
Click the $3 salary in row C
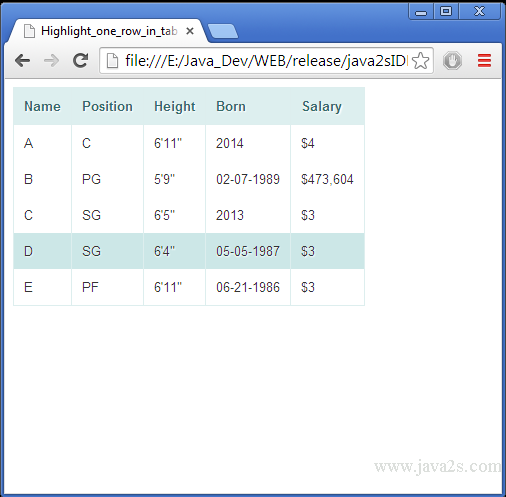(x=327, y=215)
